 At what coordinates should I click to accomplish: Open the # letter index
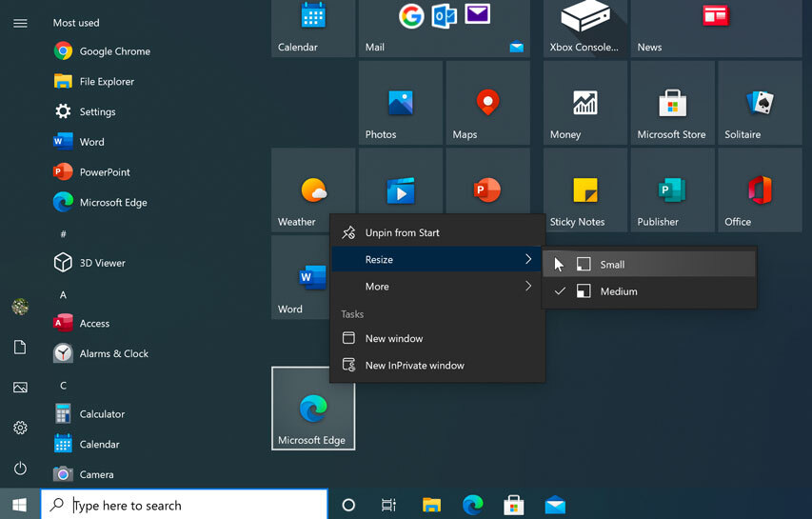[x=63, y=234]
